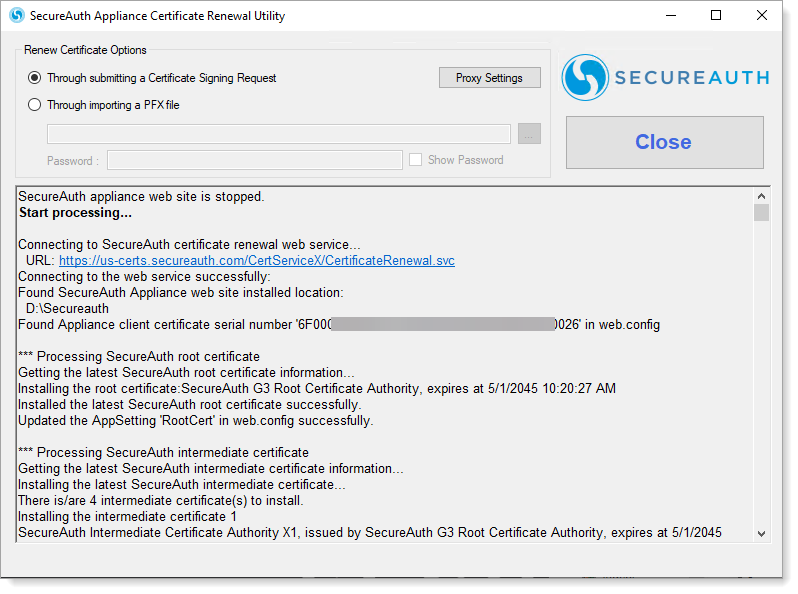Open the us-certs.secureauth.com URL link

pos(256,260)
